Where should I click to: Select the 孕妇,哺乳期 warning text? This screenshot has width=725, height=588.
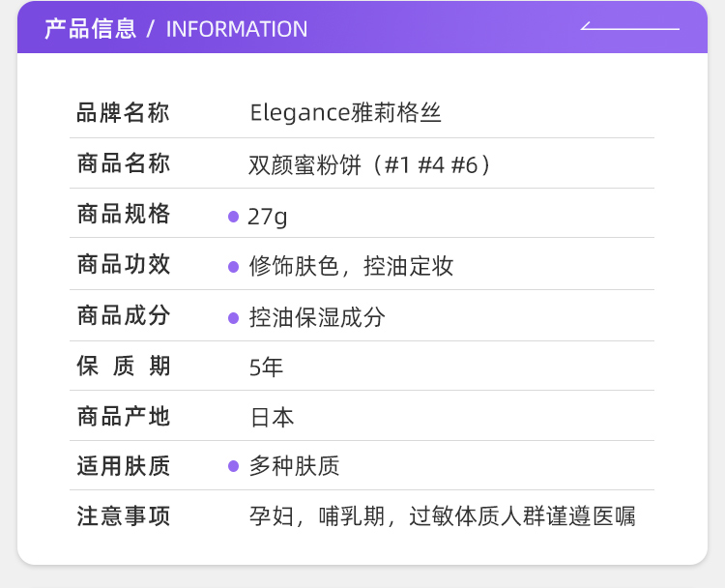(x=317, y=516)
